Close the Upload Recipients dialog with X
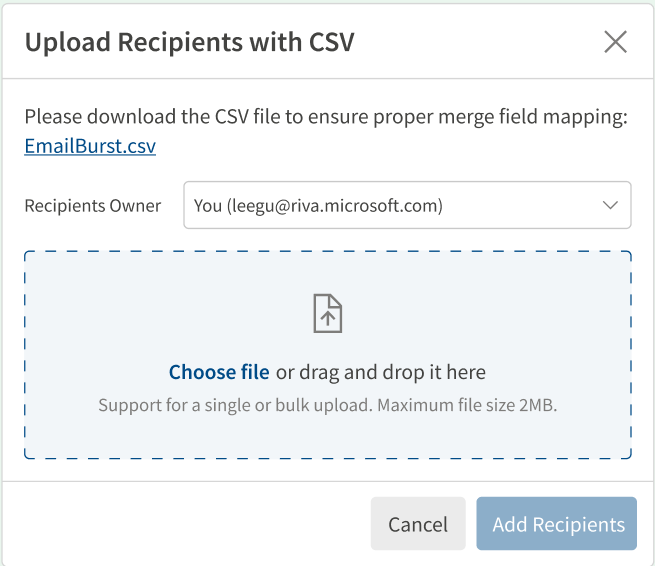Image resolution: width=655 pixels, height=566 pixels. tap(615, 41)
